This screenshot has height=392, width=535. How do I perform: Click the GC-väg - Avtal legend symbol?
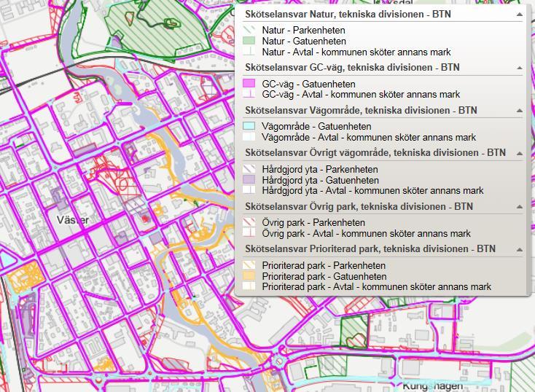(x=249, y=94)
